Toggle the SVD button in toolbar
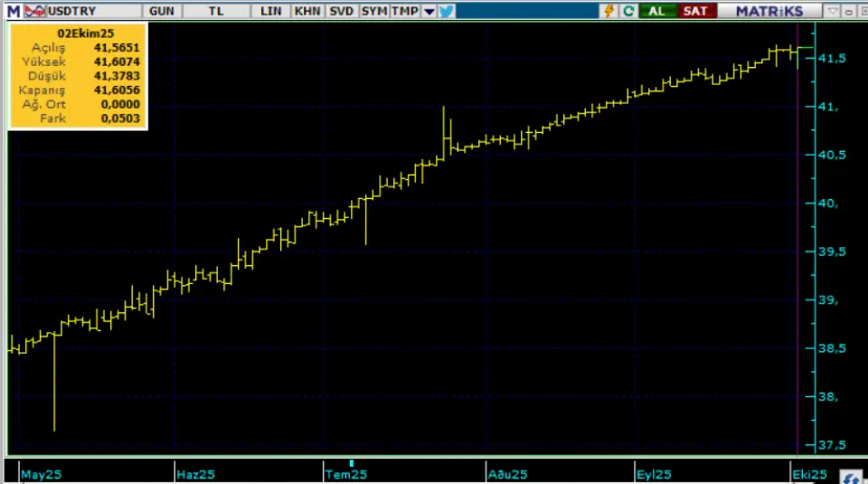The height and width of the screenshot is (484, 868). click(341, 11)
